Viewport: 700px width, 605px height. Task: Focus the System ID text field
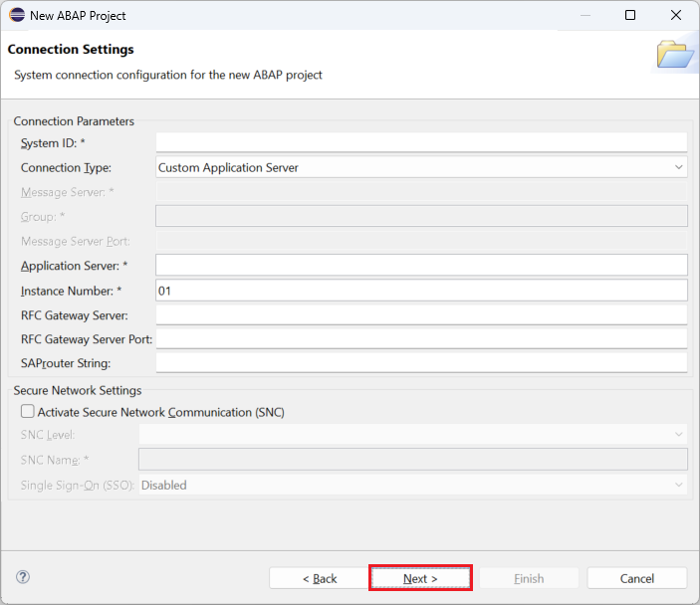(422, 142)
